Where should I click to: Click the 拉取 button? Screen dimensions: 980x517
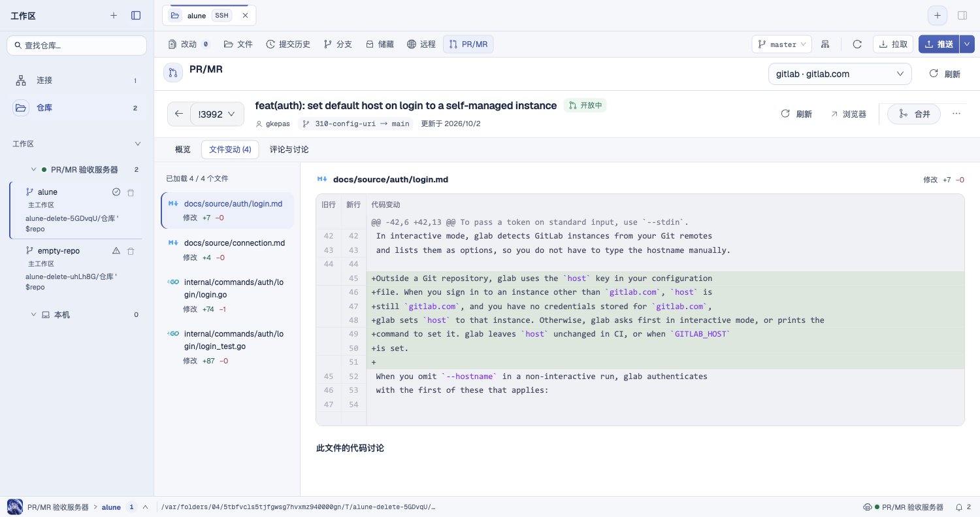(x=893, y=44)
